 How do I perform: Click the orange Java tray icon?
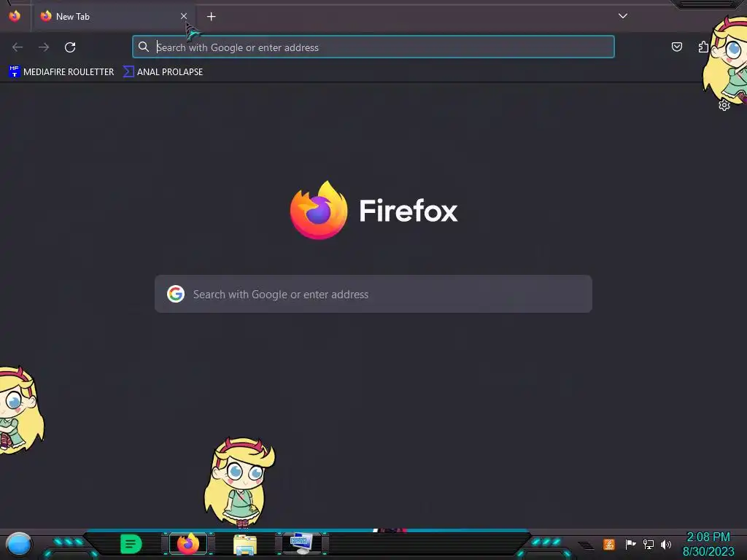tap(609, 544)
